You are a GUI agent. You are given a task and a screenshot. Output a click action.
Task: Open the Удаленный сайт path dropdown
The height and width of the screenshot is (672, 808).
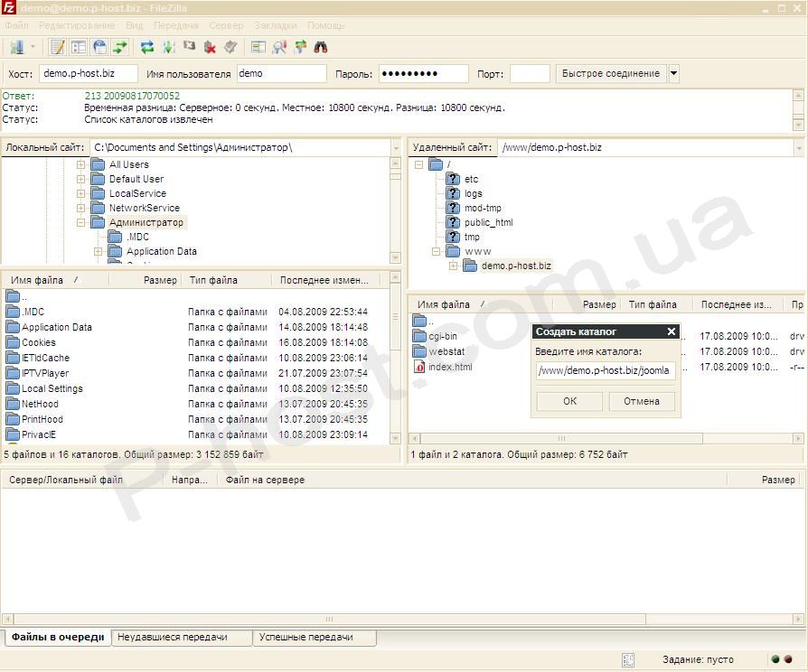pos(799,148)
